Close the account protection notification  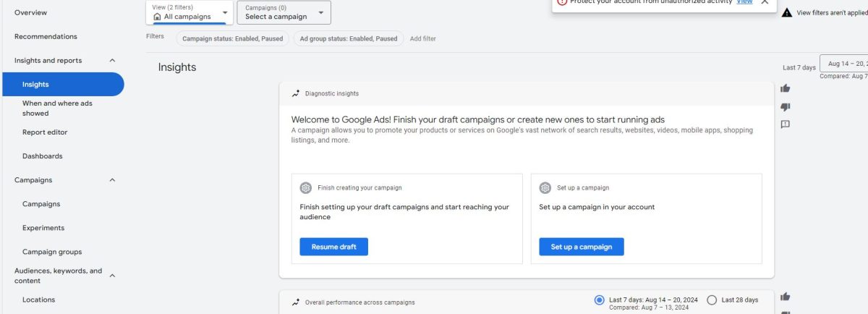tap(765, 2)
